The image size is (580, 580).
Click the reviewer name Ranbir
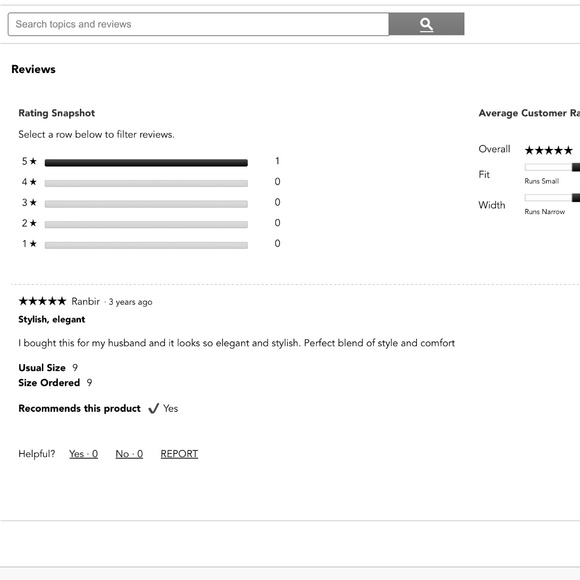tap(85, 301)
